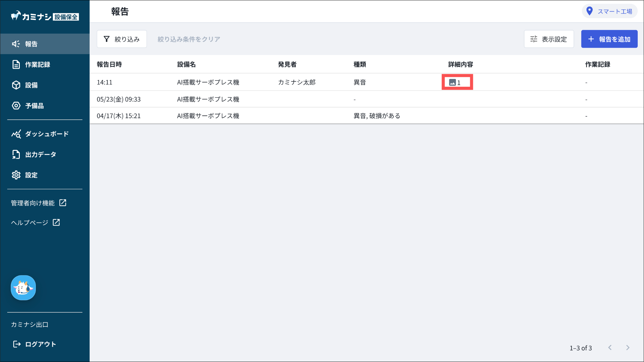Click the image attachment icon in 詳細内容

pos(452,83)
